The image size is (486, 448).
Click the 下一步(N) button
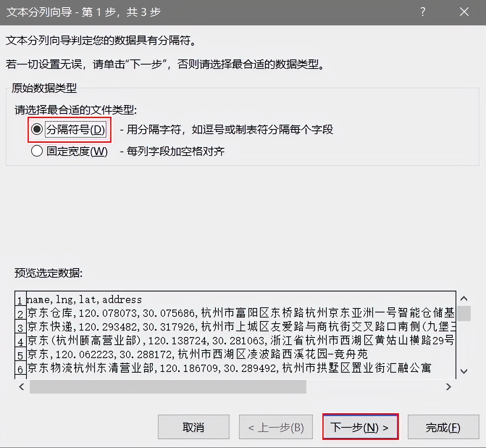(360, 427)
